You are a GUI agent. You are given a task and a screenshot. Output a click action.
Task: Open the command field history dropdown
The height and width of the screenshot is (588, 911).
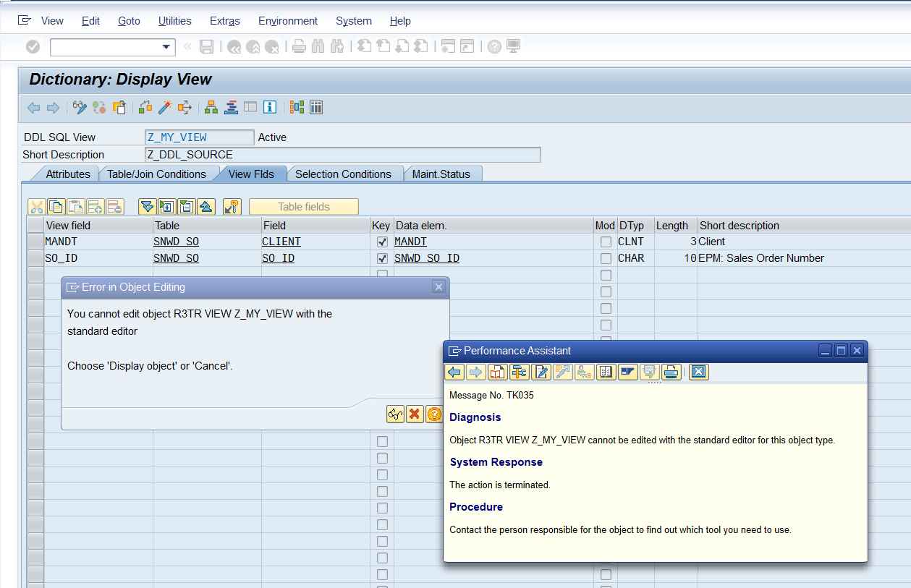(167, 47)
